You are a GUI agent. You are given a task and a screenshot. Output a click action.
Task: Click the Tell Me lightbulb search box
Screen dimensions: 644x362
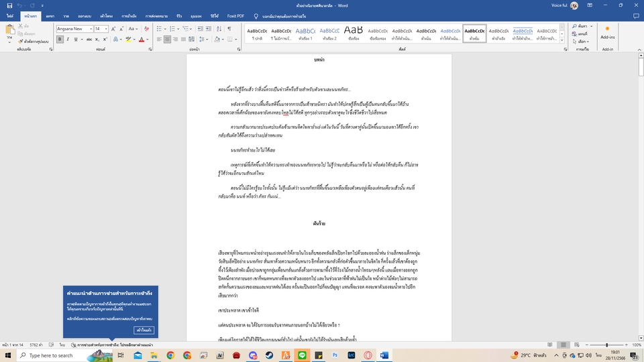pos(280,16)
